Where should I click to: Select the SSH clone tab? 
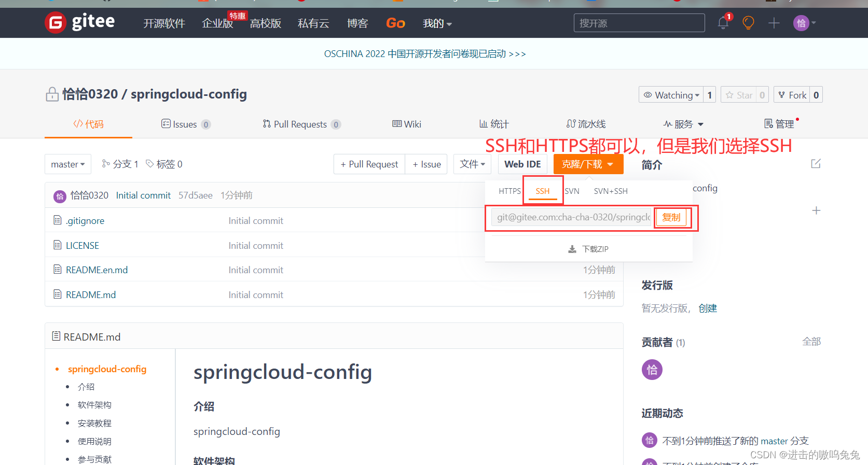tap(543, 191)
